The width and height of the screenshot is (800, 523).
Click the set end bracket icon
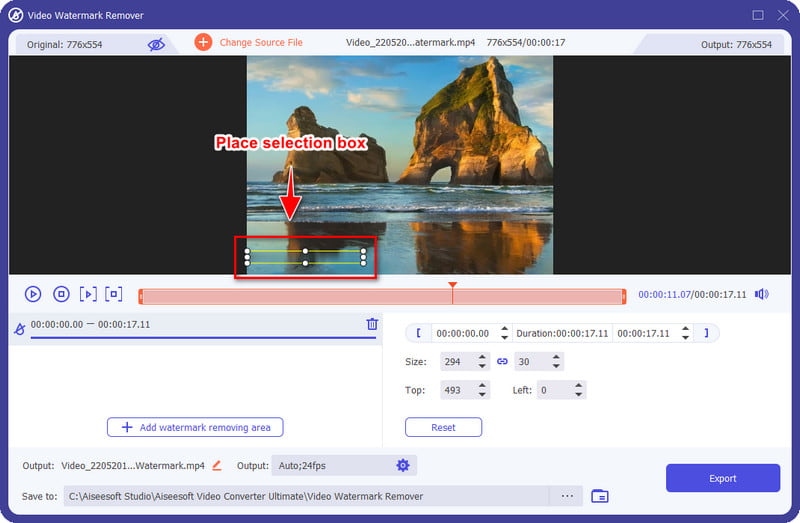706,333
